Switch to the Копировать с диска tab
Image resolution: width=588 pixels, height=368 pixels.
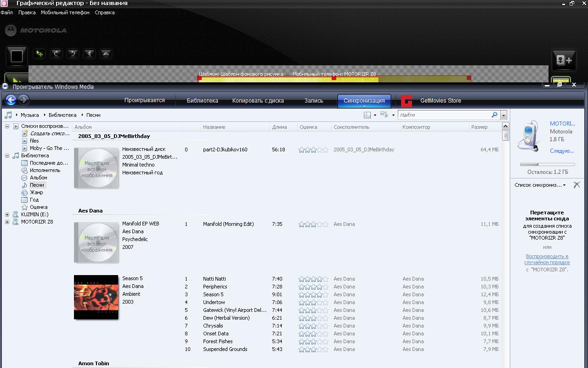258,100
